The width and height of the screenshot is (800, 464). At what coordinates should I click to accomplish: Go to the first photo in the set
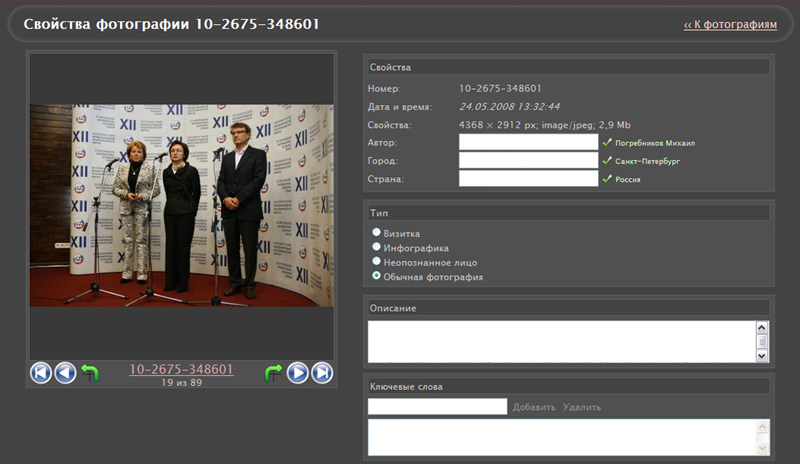[40, 373]
